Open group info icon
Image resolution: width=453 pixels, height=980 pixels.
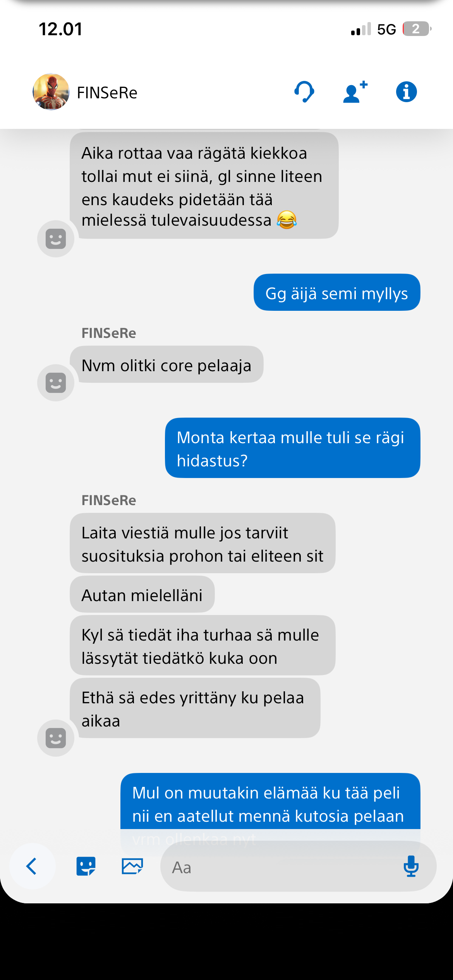[406, 92]
